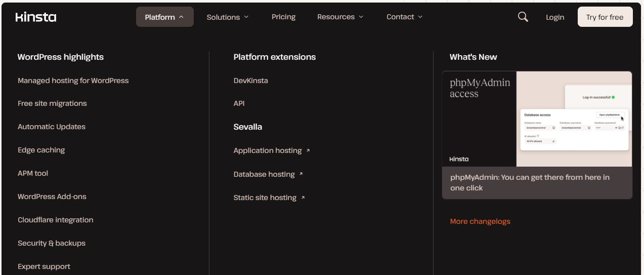This screenshot has height=275, width=644.
Task: Click More changelogs link
Action: (x=480, y=221)
